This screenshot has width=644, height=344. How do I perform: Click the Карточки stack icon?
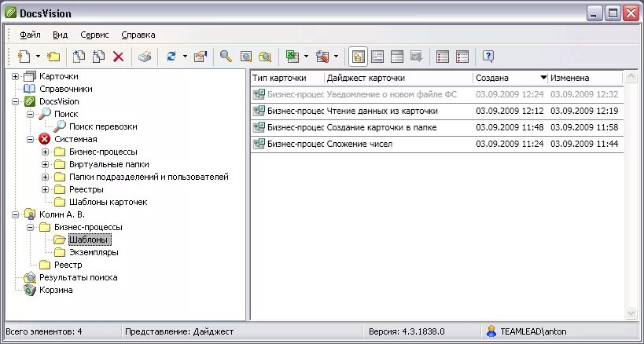[x=30, y=76]
